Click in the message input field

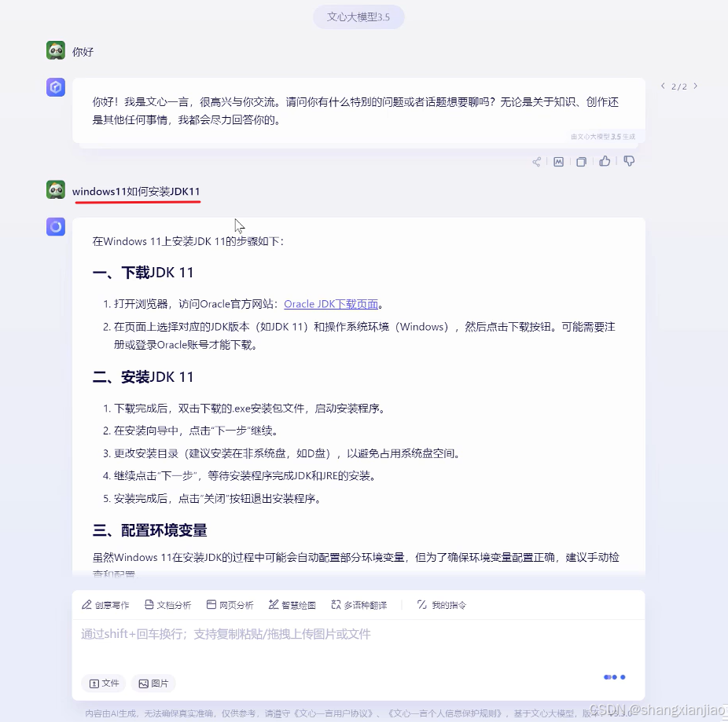pyautogui.click(x=358, y=645)
